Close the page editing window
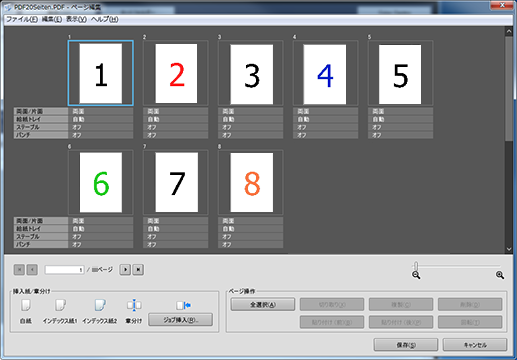 pos(502,5)
